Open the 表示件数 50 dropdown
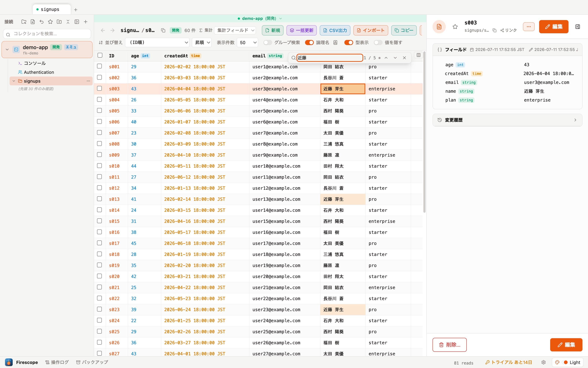Image resolution: width=588 pixels, height=368 pixels. pyautogui.click(x=247, y=43)
